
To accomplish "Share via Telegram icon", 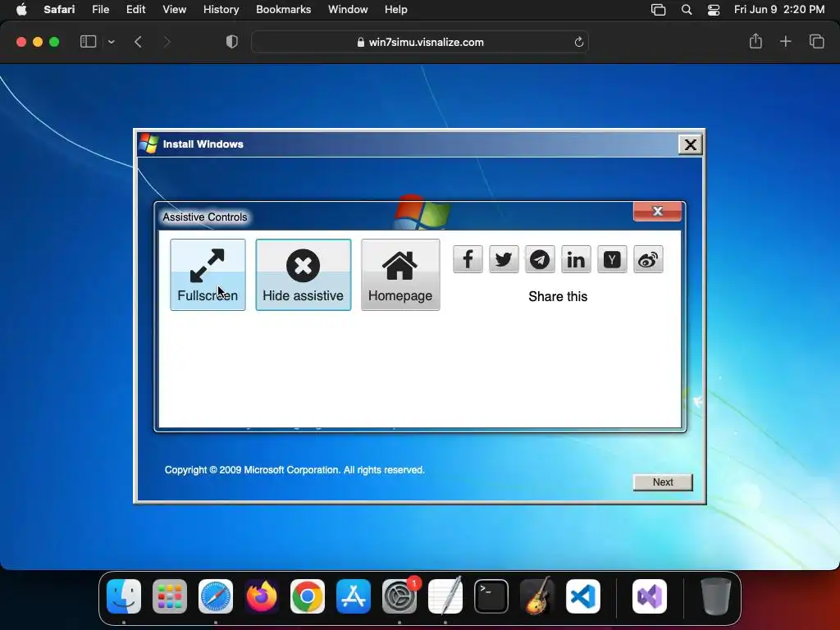I will (x=540, y=259).
